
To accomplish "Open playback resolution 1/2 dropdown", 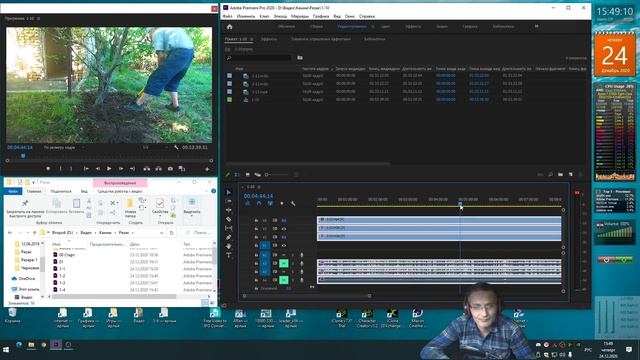I will (x=155, y=147).
